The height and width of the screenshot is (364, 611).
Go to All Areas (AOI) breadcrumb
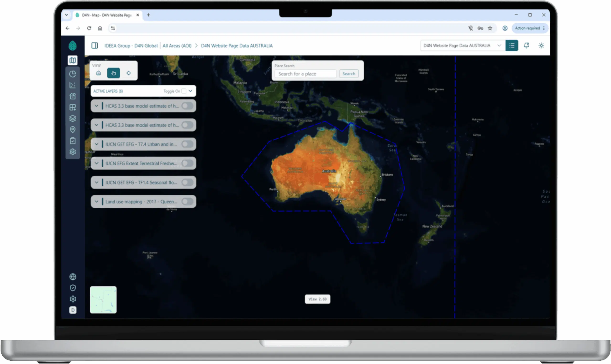coord(177,46)
